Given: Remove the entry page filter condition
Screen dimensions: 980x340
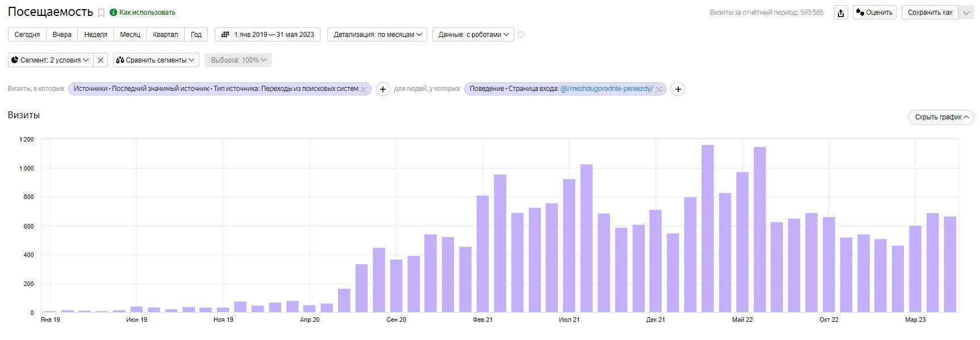Looking at the screenshot, I should [658, 89].
